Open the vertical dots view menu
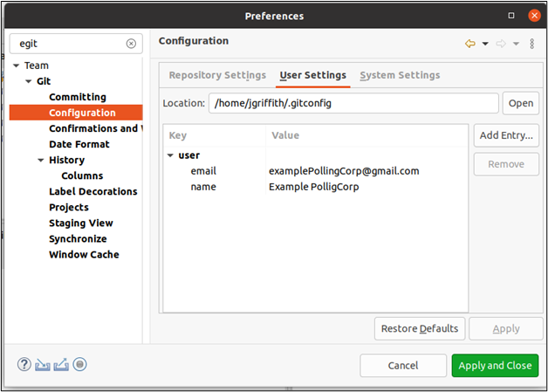 click(x=531, y=44)
